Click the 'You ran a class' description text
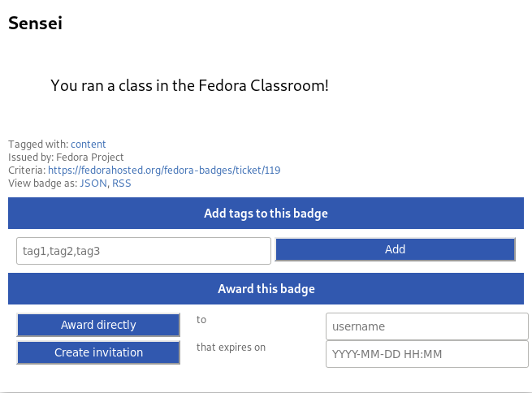The image size is (532, 393). [189, 85]
